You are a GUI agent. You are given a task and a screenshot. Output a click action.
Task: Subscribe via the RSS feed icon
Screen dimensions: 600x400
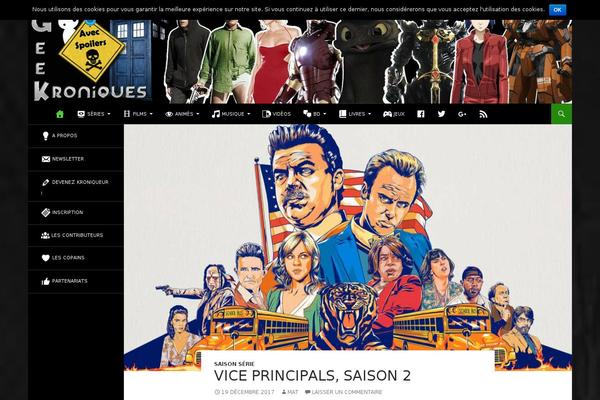[x=483, y=114]
